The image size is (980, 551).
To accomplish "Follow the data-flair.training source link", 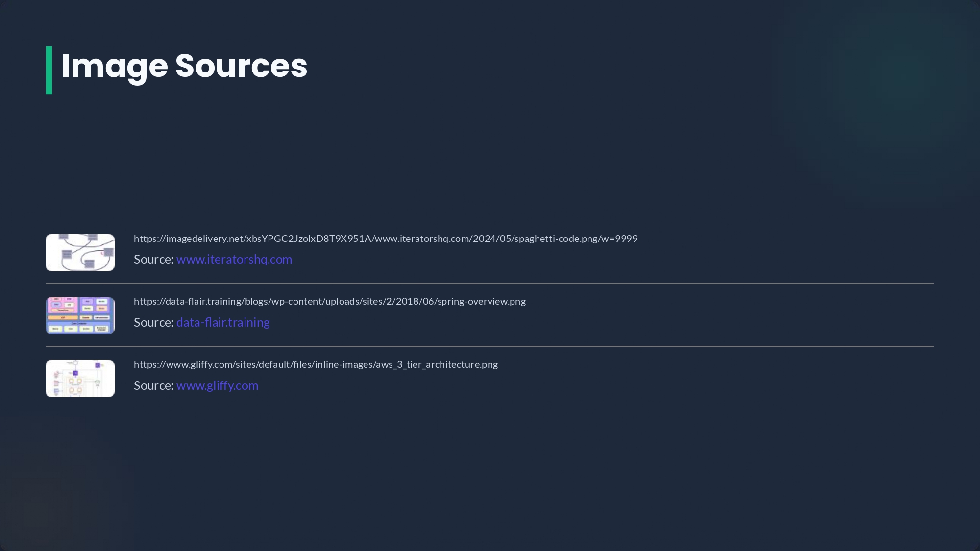I will (x=223, y=322).
